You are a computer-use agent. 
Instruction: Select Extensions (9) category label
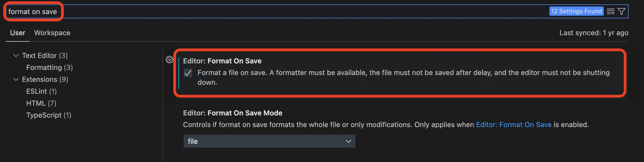coord(45,79)
